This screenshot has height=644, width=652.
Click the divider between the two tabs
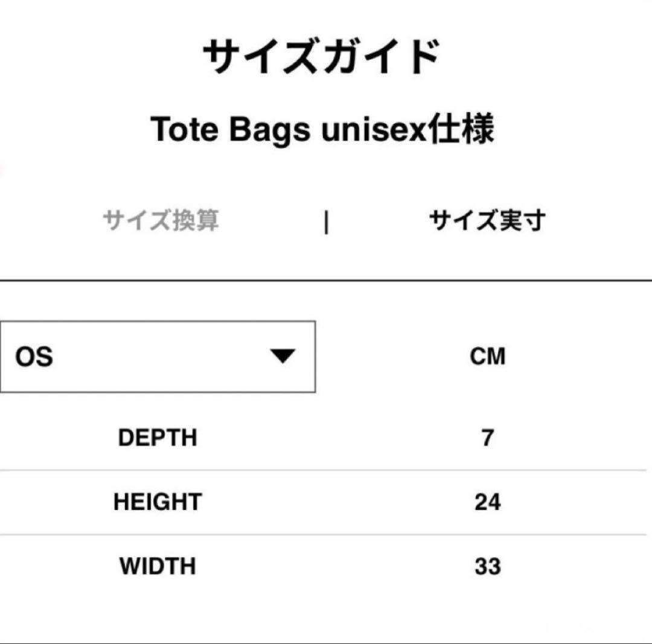click(326, 221)
